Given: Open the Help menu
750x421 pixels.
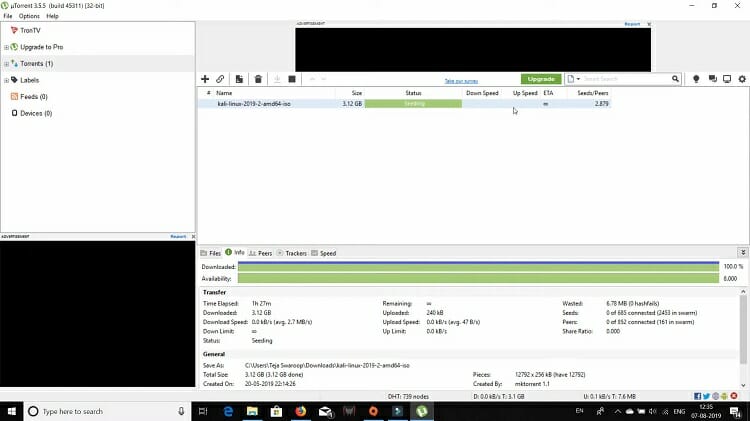Looking at the screenshot, I should point(52,16).
